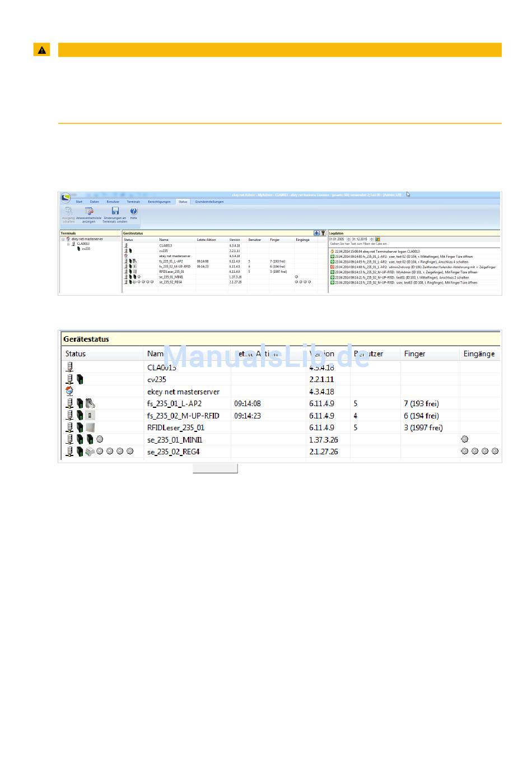
Task: Click the Gerätestatus heading of the enlarged table
Action: (86, 339)
